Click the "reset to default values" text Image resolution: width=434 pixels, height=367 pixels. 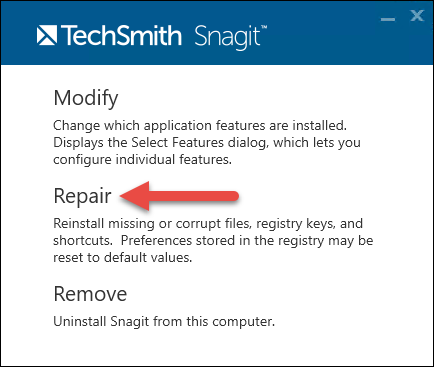click(123, 258)
